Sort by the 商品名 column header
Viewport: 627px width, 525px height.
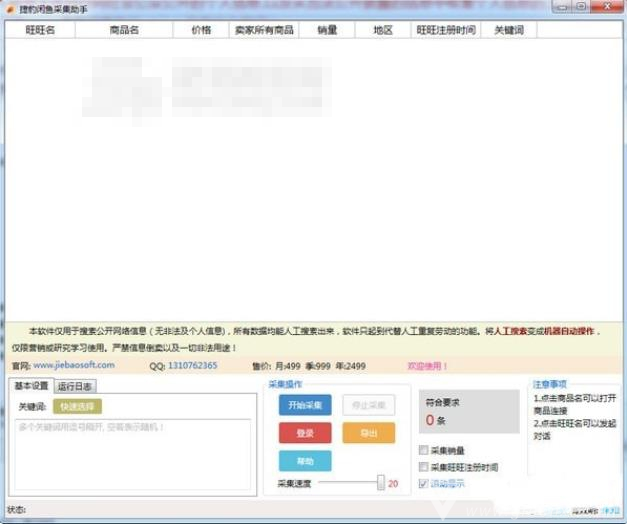(124, 30)
